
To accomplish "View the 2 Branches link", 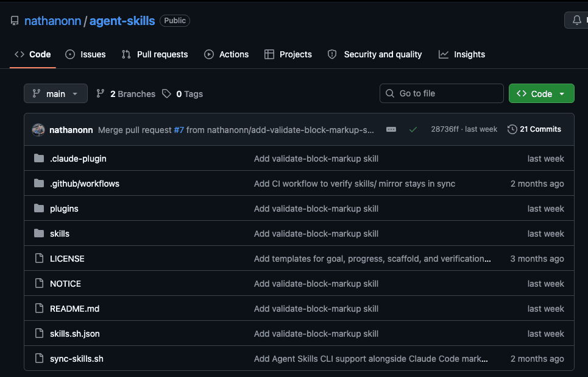I will point(126,94).
